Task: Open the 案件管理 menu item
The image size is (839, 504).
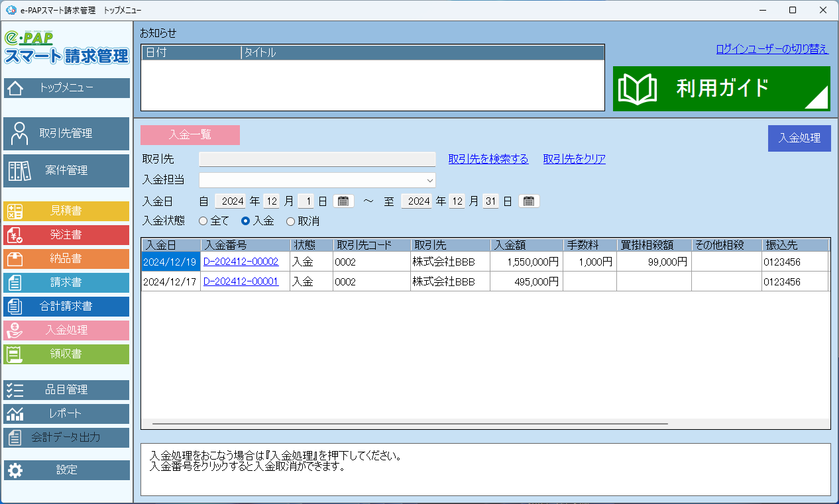Action: point(66,171)
